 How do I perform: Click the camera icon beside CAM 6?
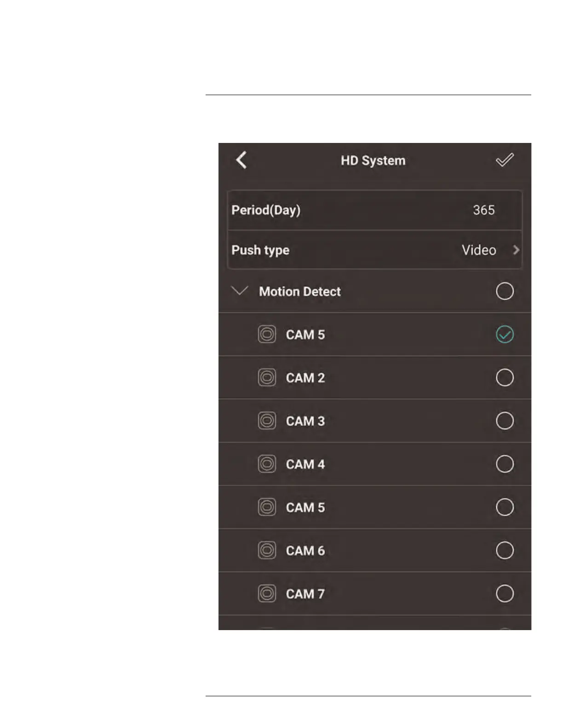pos(267,551)
